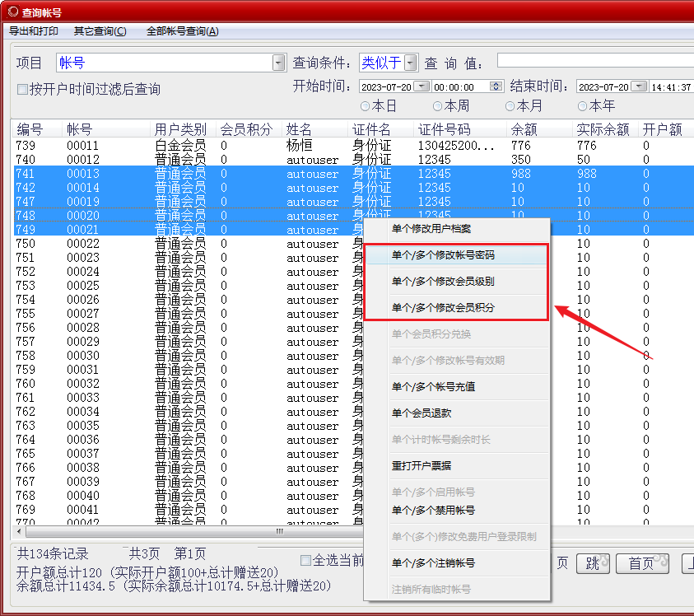This screenshot has width=694, height=616.
Task: Select the row with account 00011
Action: pyautogui.click(x=82, y=146)
